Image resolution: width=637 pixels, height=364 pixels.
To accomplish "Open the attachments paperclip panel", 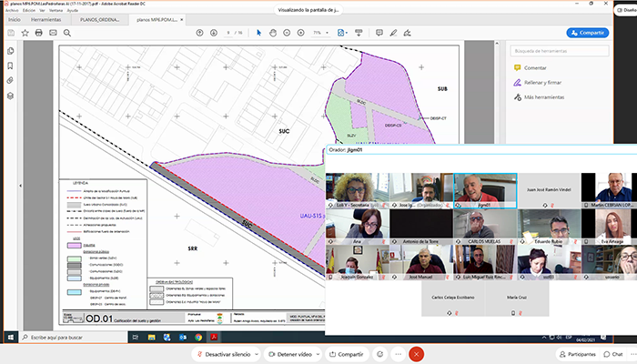I will coord(10,80).
